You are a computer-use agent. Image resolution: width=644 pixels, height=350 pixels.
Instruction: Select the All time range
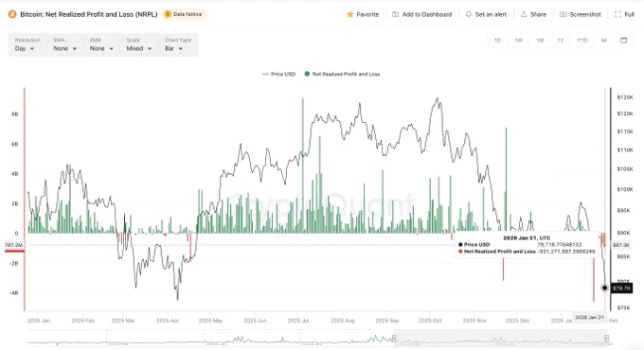click(603, 41)
